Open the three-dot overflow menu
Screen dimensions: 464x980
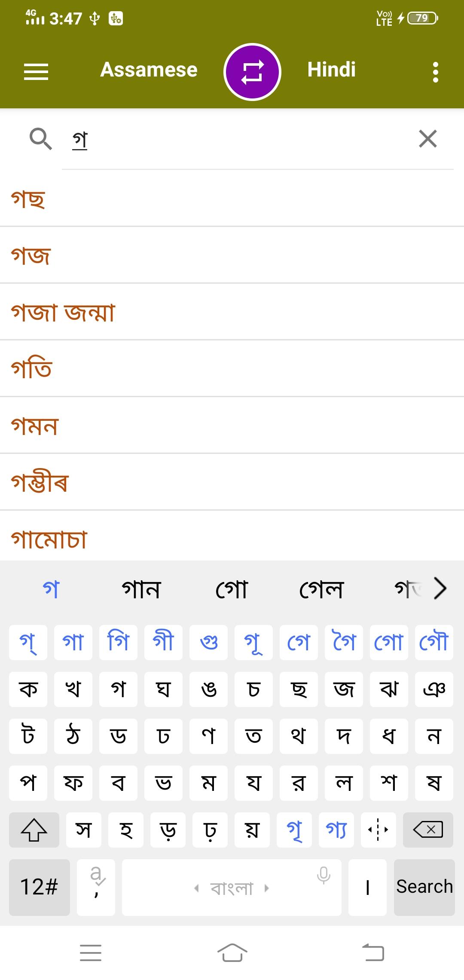[436, 72]
